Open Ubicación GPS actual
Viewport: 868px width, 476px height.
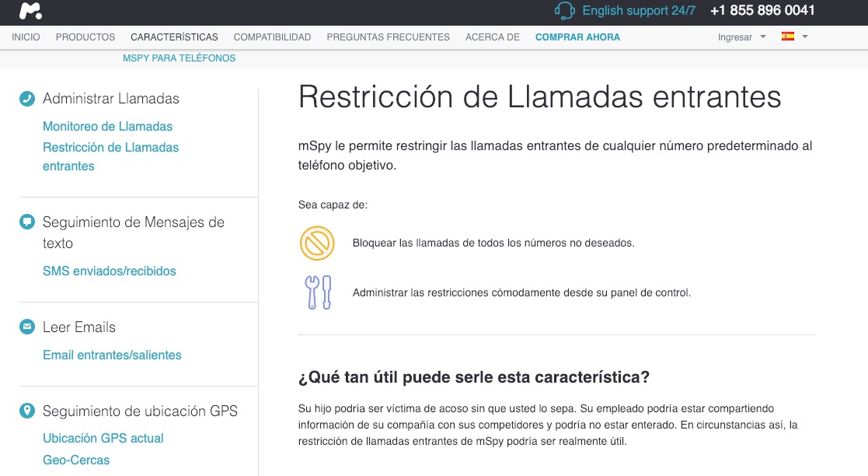103,438
